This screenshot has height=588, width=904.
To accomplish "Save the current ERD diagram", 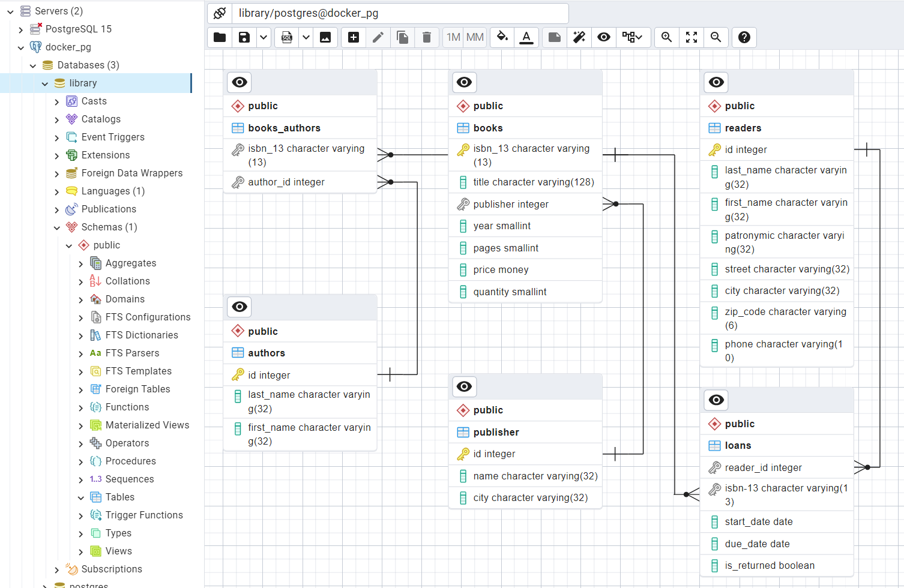I will click(x=244, y=37).
